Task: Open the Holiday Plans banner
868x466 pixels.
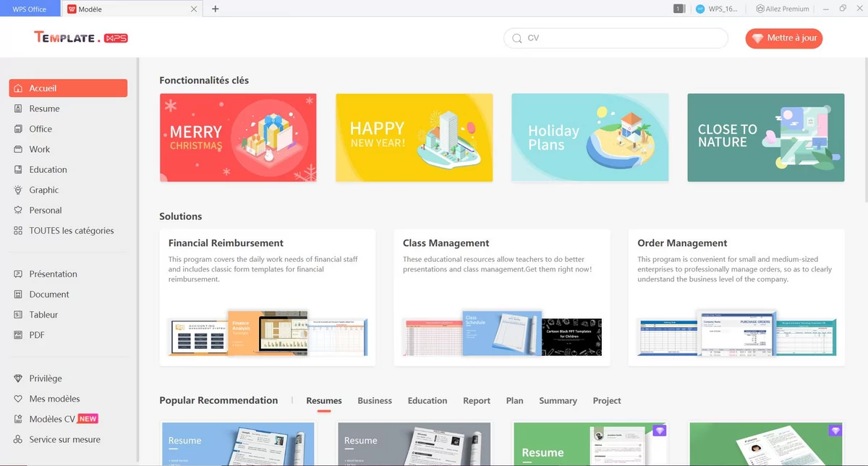Action: [590, 137]
